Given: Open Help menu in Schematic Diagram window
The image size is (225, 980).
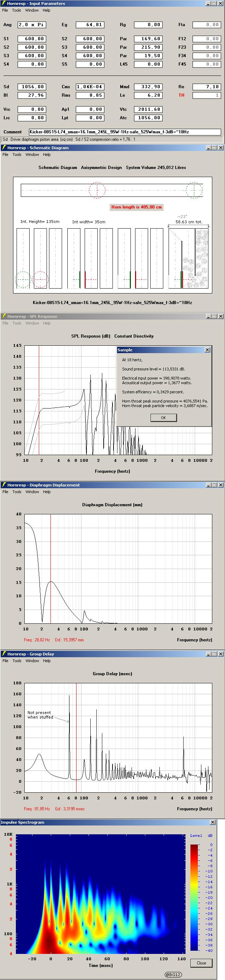Looking at the screenshot, I should click(x=47, y=155).
